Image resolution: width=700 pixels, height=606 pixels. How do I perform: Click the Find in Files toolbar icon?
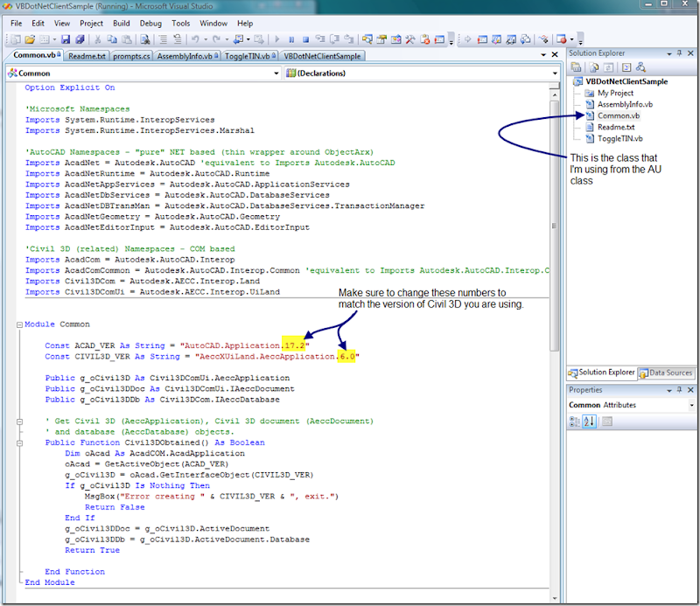click(144, 39)
